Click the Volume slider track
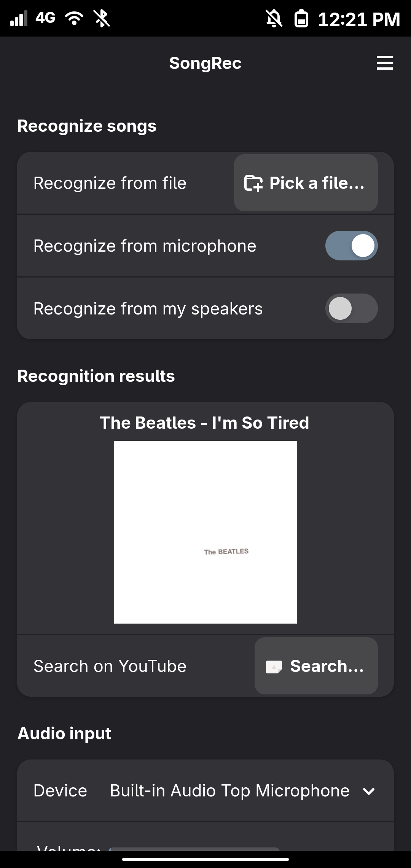The image size is (411, 868). pos(194,849)
